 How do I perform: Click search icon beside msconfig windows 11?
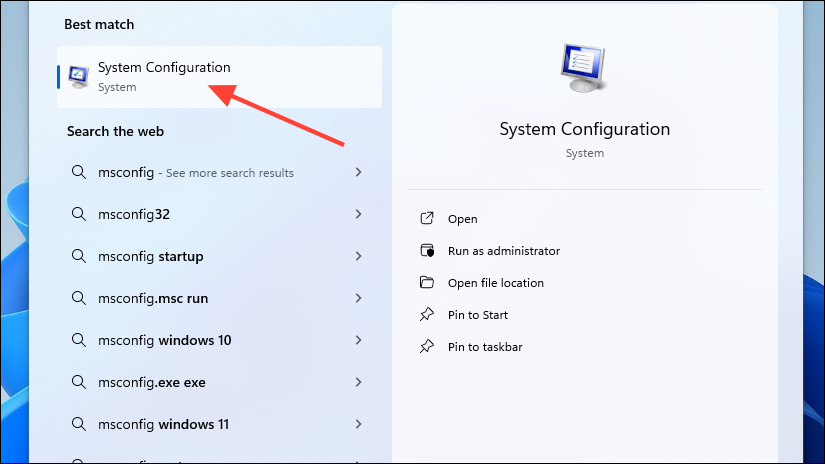[79, 424]
